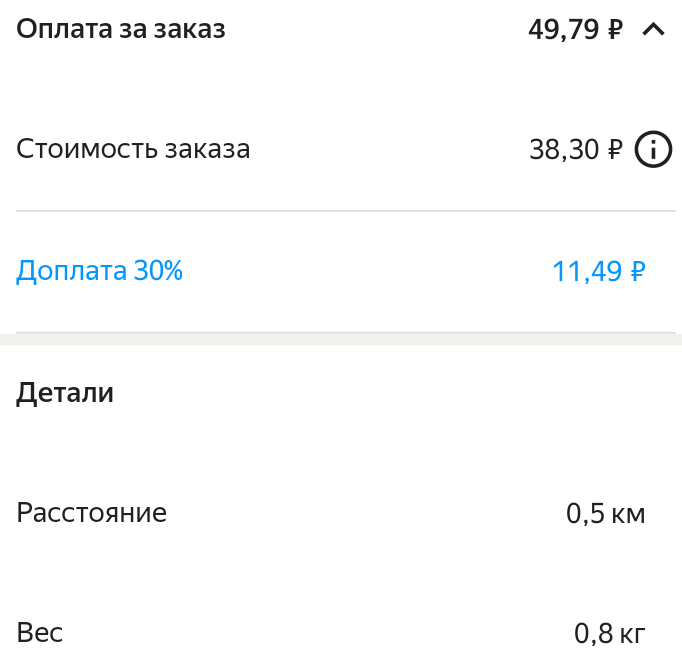Click the Стоимость заказа label
The height and width of the screenshot is (664, 682).
133,150
